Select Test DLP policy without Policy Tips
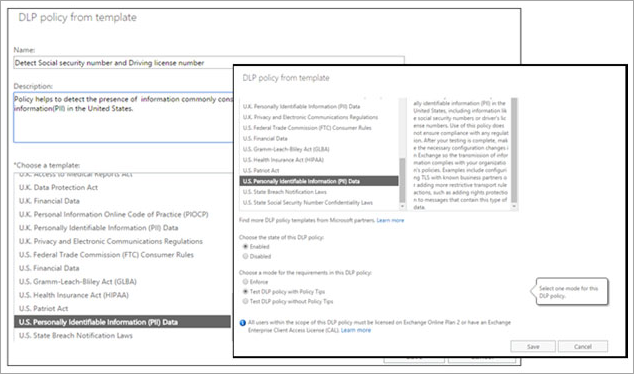The width and height of the screenshot is (634, 374). point(245,301)
